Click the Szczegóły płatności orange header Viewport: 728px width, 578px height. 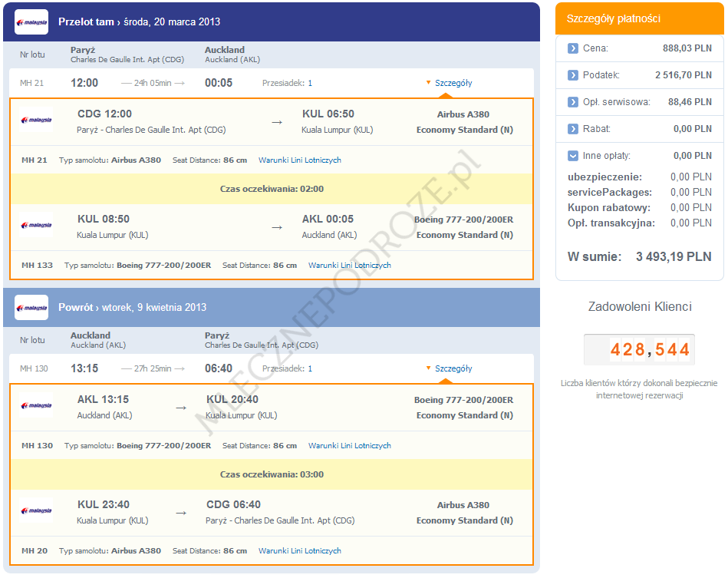tap(639, 19)
